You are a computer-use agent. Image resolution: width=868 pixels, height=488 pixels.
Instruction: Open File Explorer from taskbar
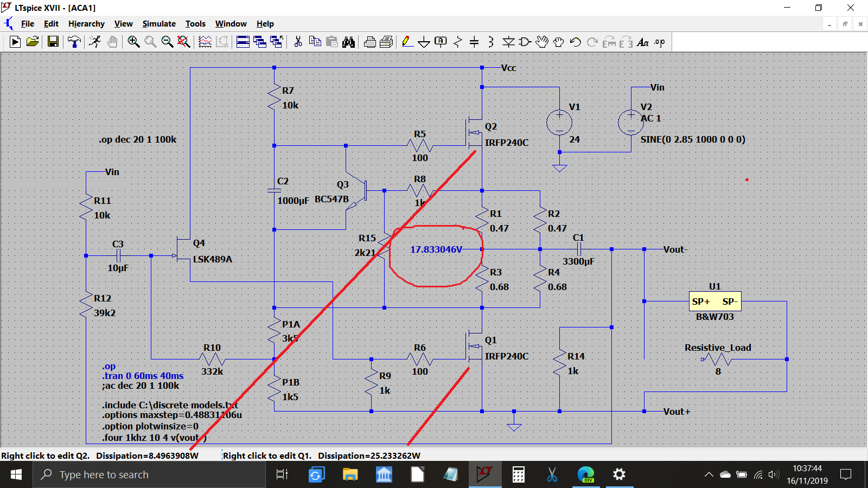350,474
